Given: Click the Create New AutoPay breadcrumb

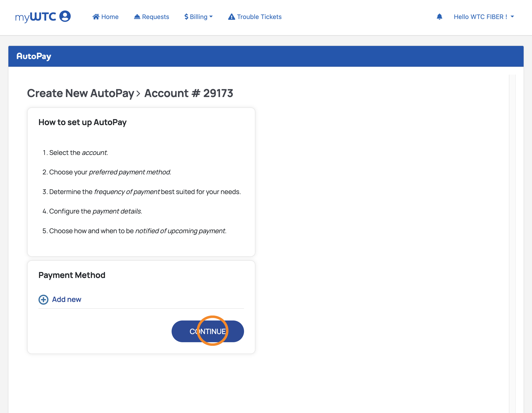Looking at the screenshot, I should pos(80,93).
